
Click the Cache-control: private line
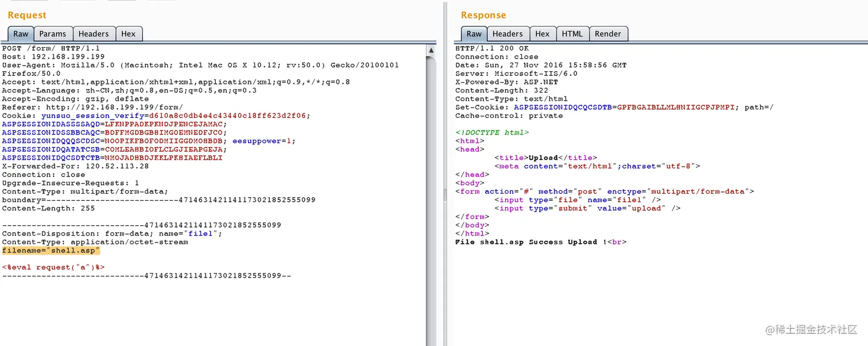[509, 116]
